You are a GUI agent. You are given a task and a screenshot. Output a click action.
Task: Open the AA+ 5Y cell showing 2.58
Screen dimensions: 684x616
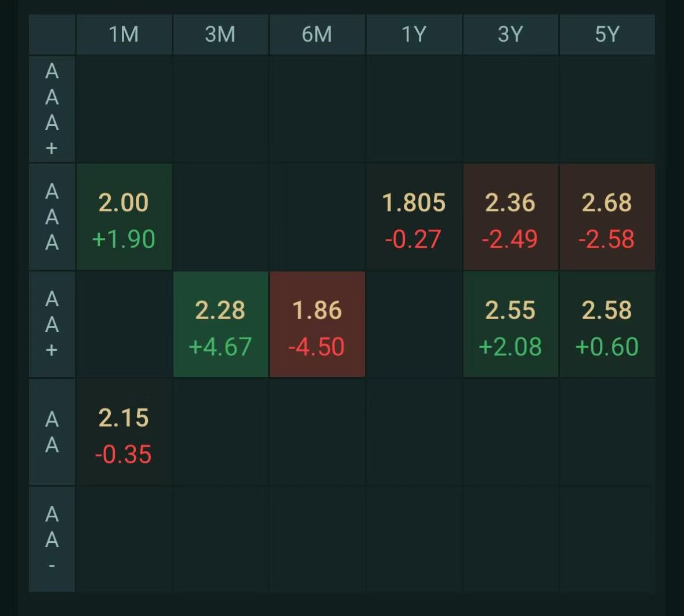coord(607,324)
